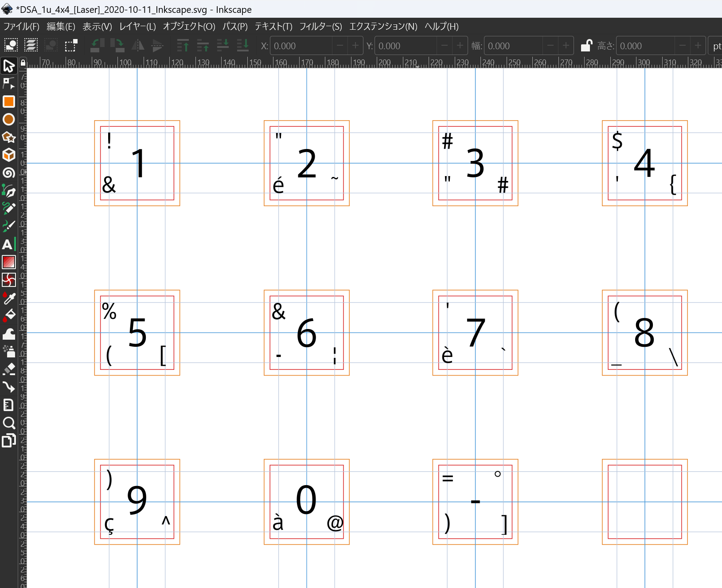This screenshot has height=588, width=722.
Task: Click the 高さ height field
Action: pos(646,46)
